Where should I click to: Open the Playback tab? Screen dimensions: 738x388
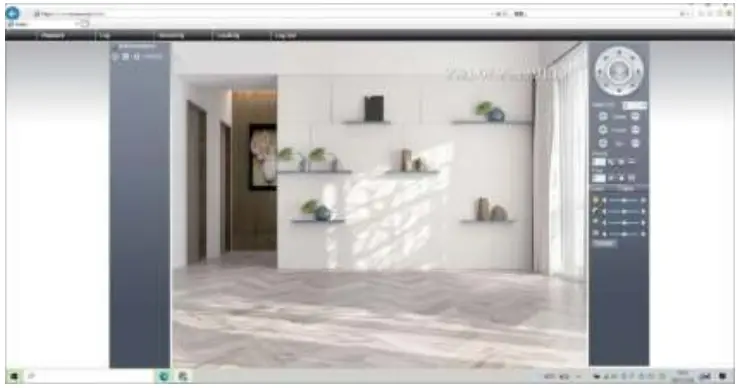(x=53, y=35)
